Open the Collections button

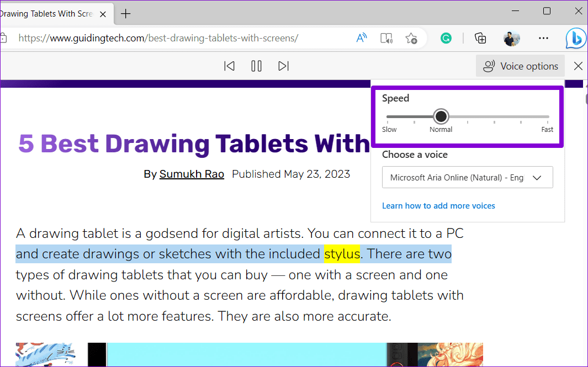coord(480,38)
